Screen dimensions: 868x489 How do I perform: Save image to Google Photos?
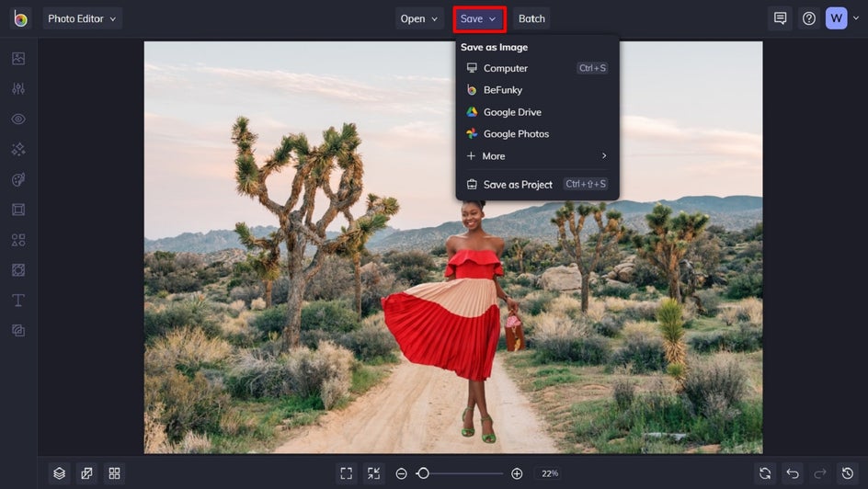537,134
